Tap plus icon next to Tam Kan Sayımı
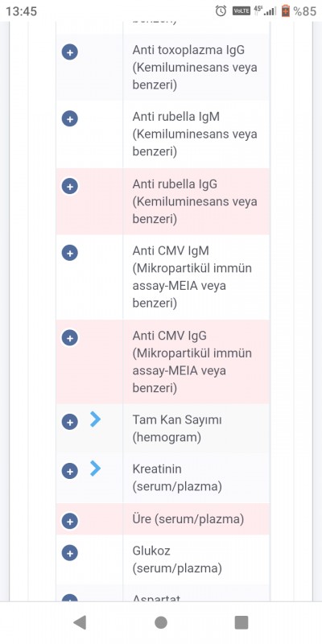 [x=70, y=422]
